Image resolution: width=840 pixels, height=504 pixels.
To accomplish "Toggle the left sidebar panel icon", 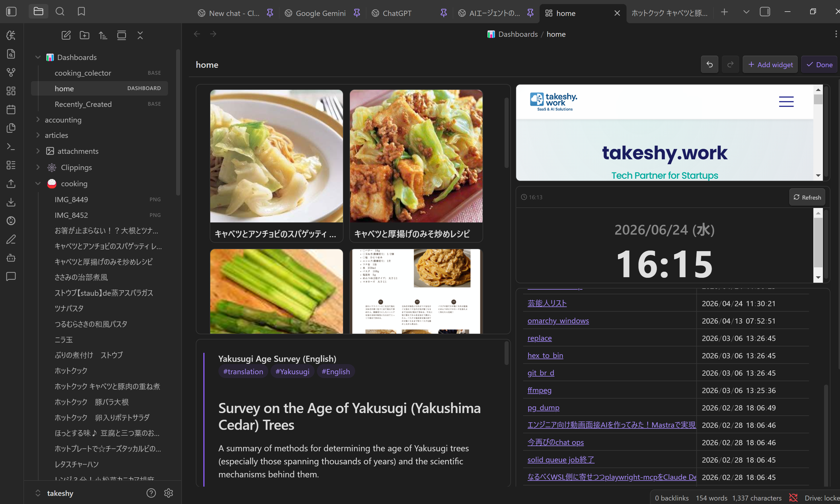I will click(11, 12).
